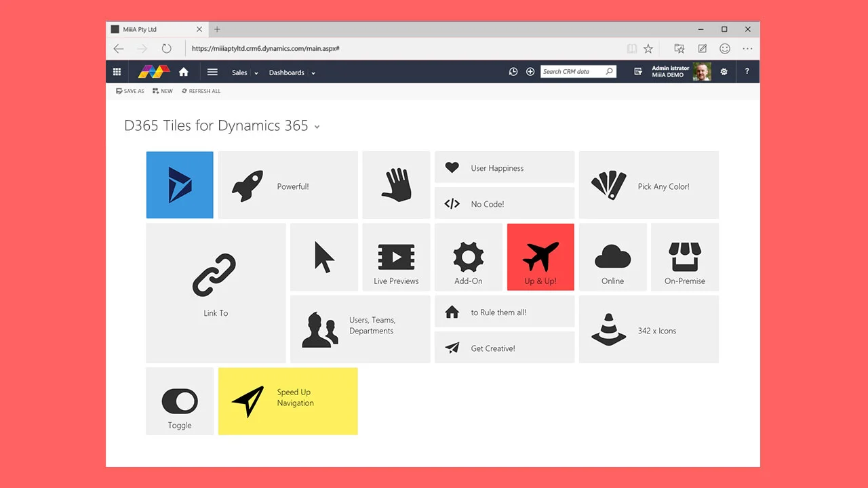Screen dimensions: 868x488
Task: Select the Sales menu item
Action: tap(239, 73)
